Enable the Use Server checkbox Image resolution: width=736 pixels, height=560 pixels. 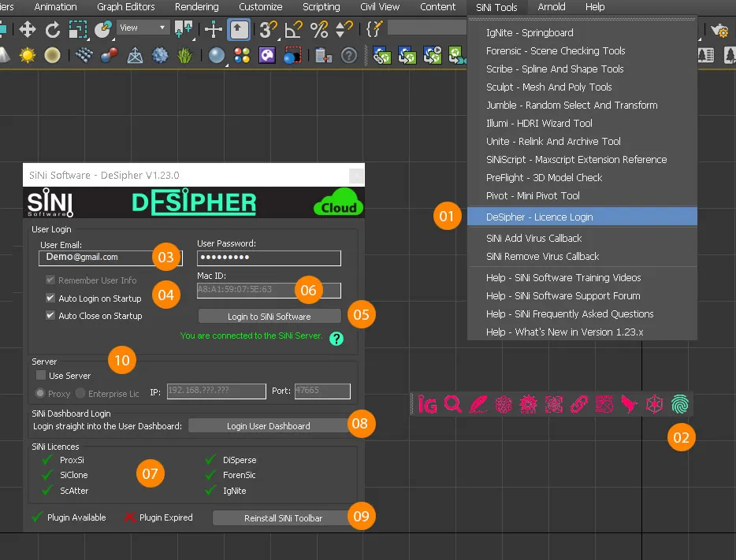pos(41,375)
